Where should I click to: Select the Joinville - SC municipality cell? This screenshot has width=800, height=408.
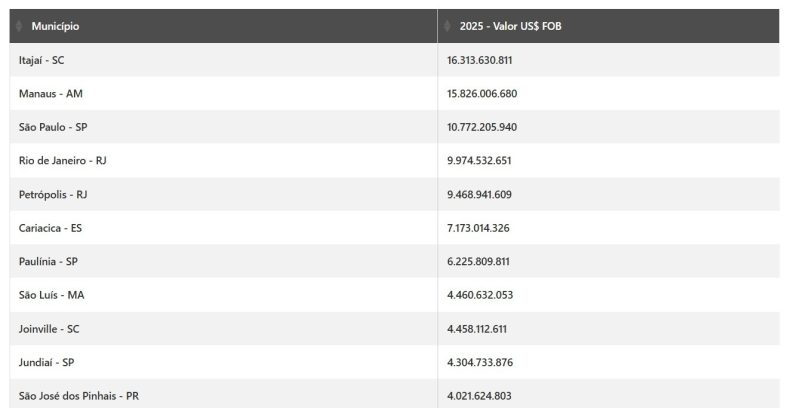tap(48, 329)
